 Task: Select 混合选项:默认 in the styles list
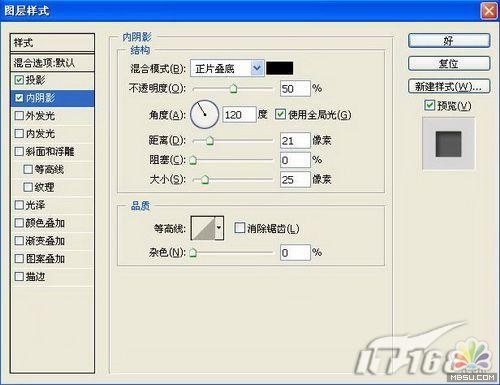[x=52, y=62]
